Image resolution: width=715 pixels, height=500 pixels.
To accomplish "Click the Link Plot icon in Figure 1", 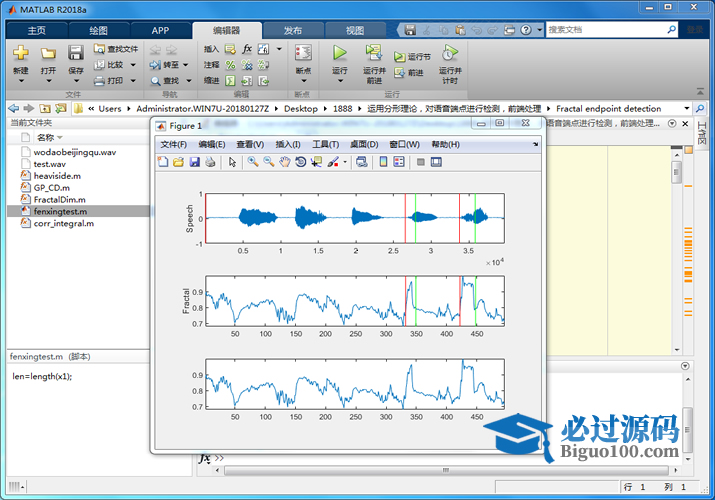I will pos(362,162).
